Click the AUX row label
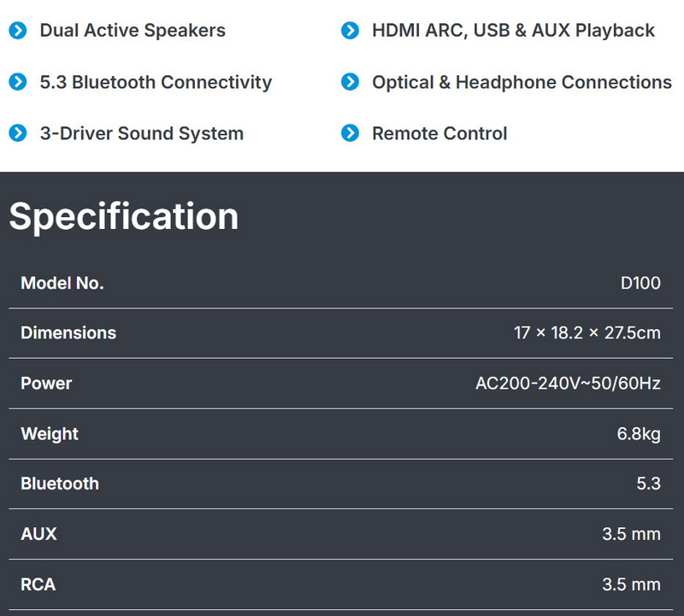Image resolution: width=684 pixels, height=616 pixels. click(38, 534)
